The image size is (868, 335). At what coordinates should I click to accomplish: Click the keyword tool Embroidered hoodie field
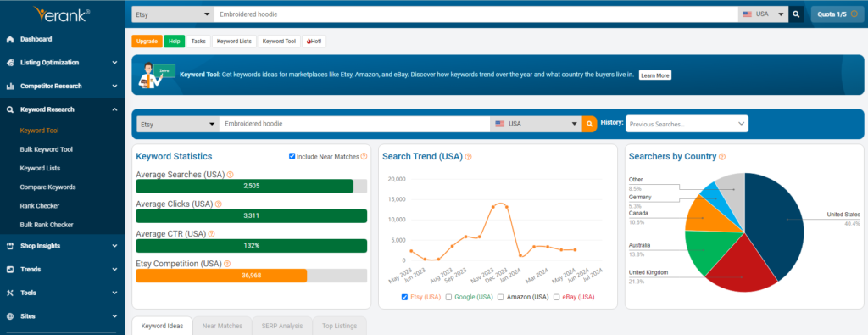pyautogui.click(x=355, y=124)
